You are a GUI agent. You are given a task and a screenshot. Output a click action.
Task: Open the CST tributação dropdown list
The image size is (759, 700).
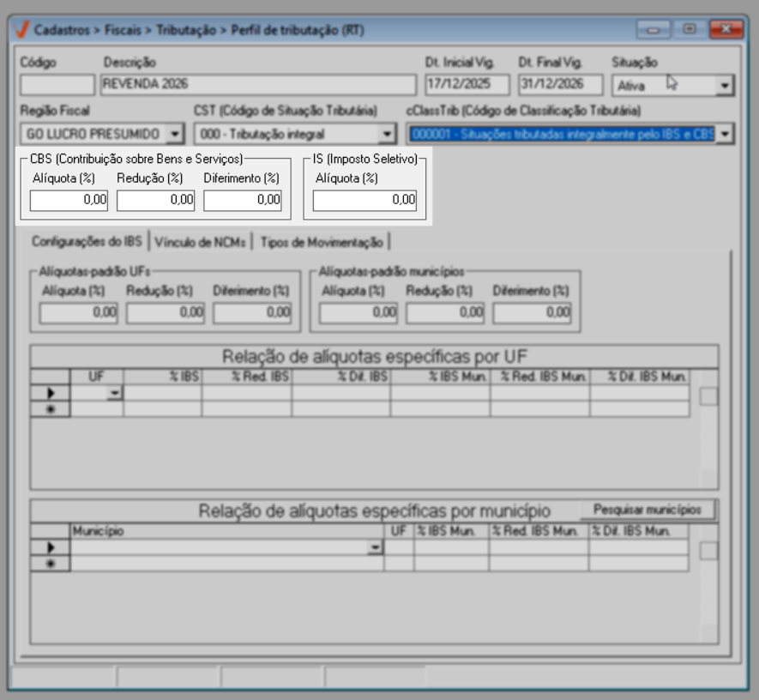tap(387, 134)
